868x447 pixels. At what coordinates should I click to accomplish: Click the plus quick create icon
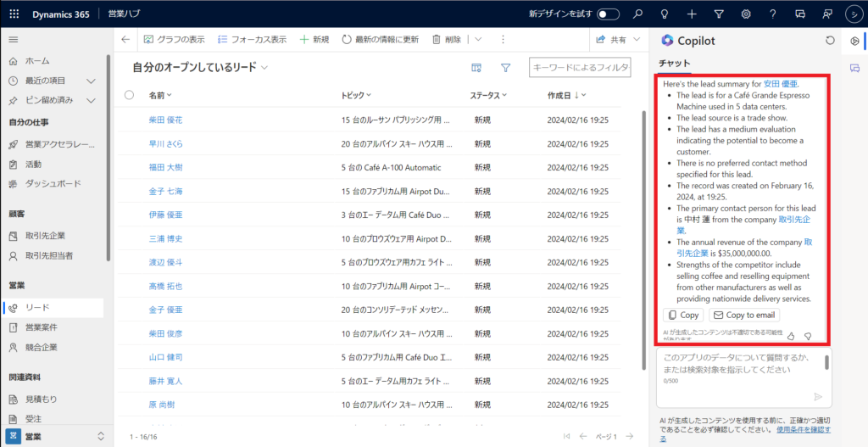692,14
